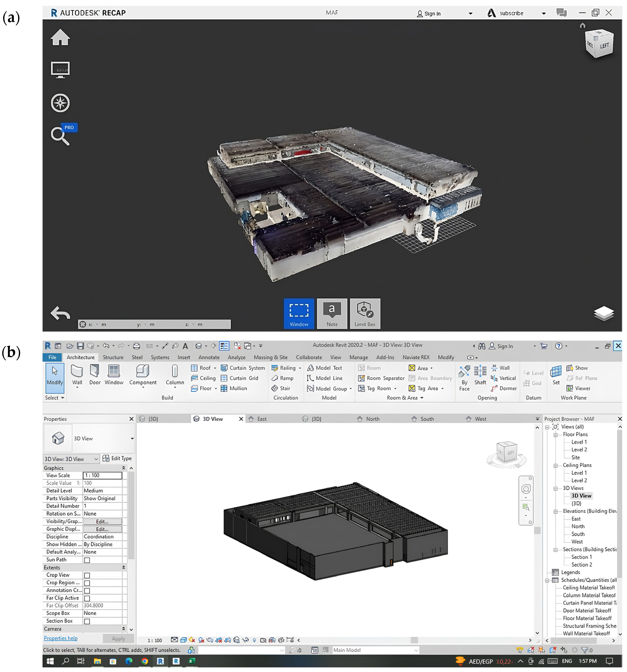
Task: Collapse the Floor Plans tree node
Action: 555,435
